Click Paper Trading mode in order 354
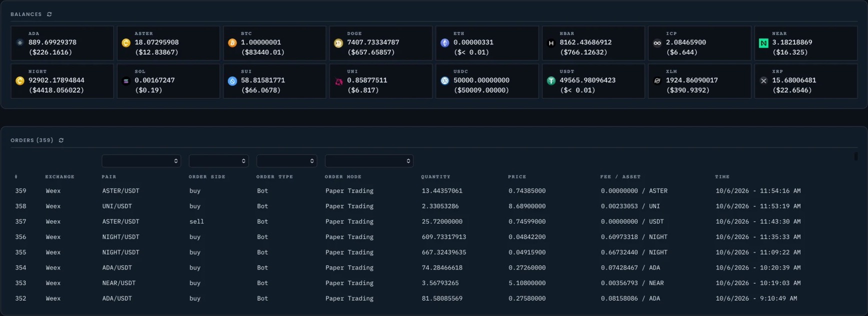The width and height of the screenshot is (868, 316). pyautogui.click(x=349, y=268)
